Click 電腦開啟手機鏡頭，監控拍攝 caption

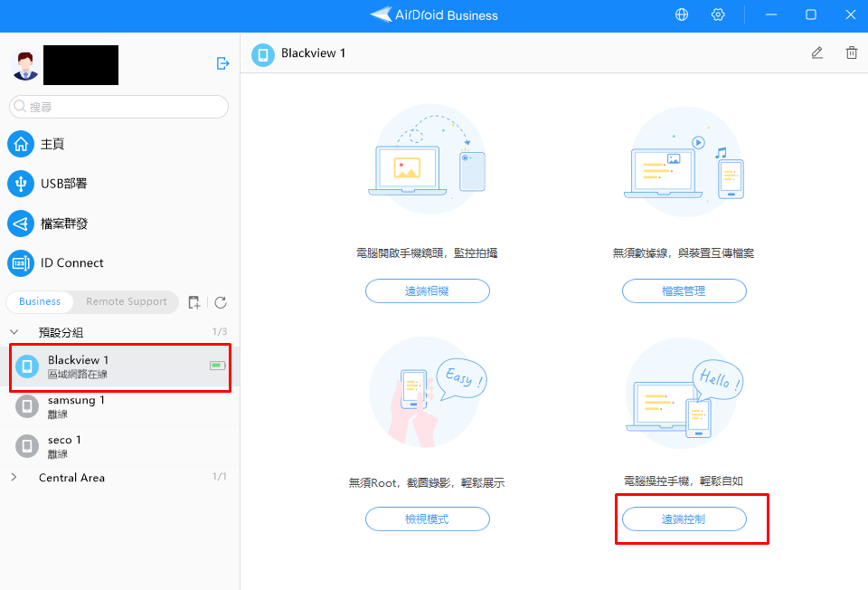pos(427,253)
